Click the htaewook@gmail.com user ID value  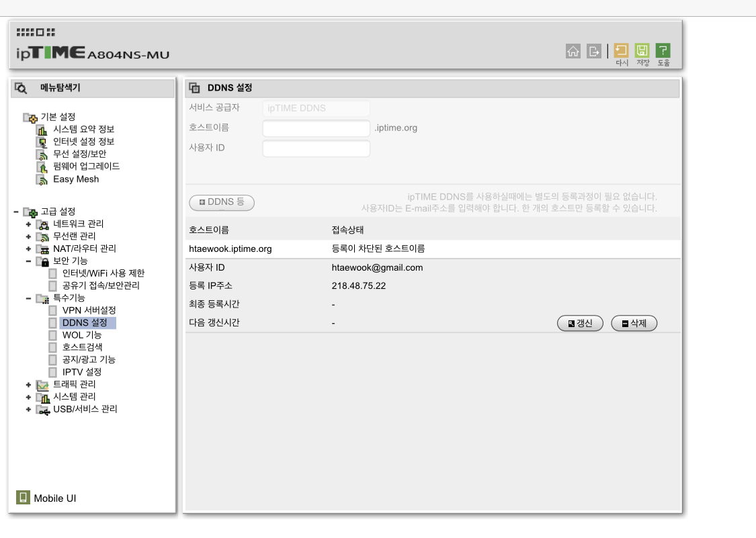coord(377,267)
